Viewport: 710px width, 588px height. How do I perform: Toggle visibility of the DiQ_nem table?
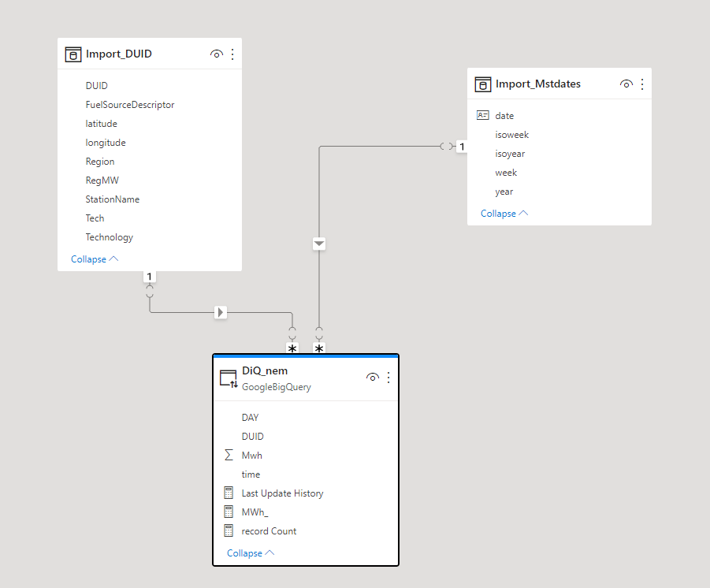[x=372, y=377]
